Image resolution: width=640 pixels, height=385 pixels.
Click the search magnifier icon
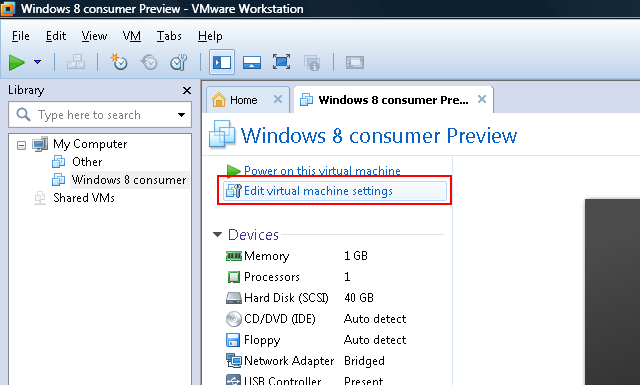[23, 115]
